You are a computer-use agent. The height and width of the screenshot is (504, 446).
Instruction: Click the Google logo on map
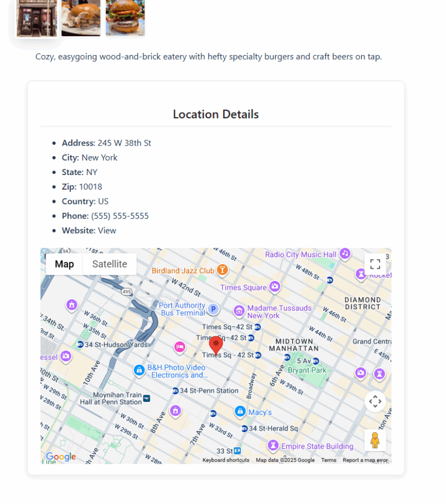click(x=61, y=457)
